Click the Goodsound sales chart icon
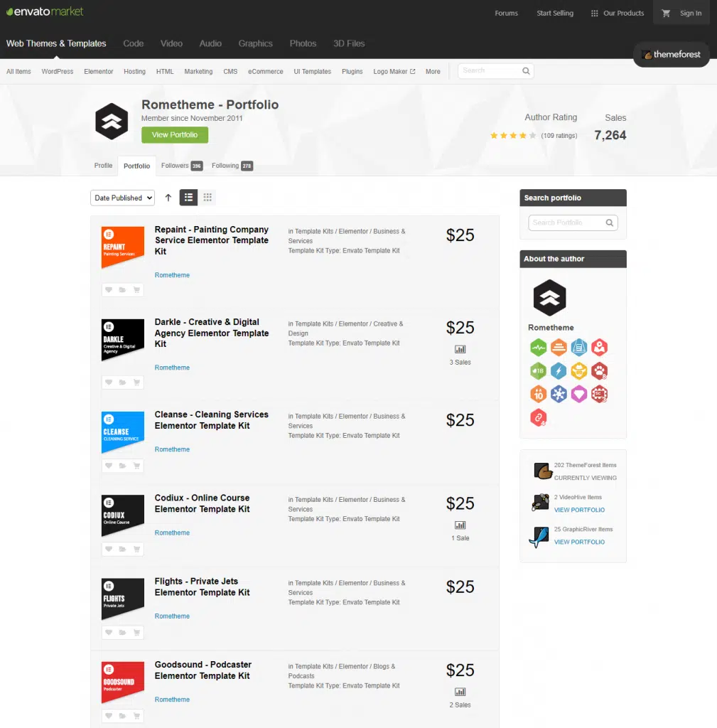 point(460,692)
